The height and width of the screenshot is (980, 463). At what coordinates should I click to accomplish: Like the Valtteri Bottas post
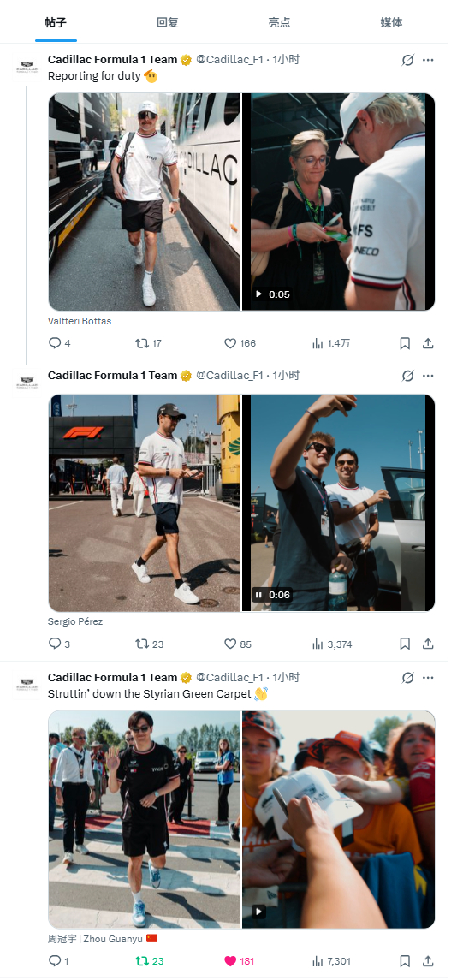240,343
